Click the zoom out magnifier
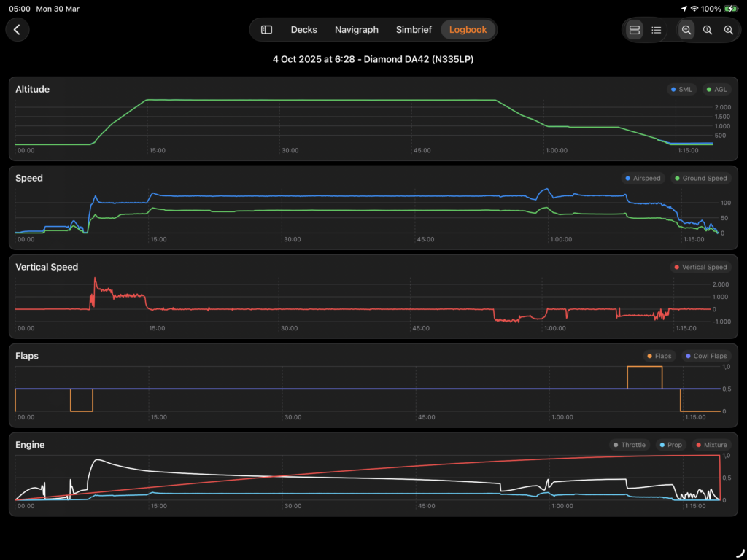This screenshot has width=747, height=560. [x=686, y=30]
